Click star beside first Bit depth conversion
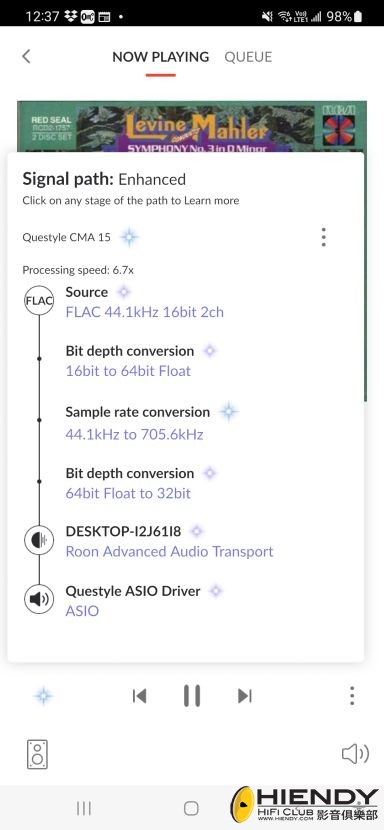Screen dimensions: 384x830 pyautogui.click(x=210, y=351)
